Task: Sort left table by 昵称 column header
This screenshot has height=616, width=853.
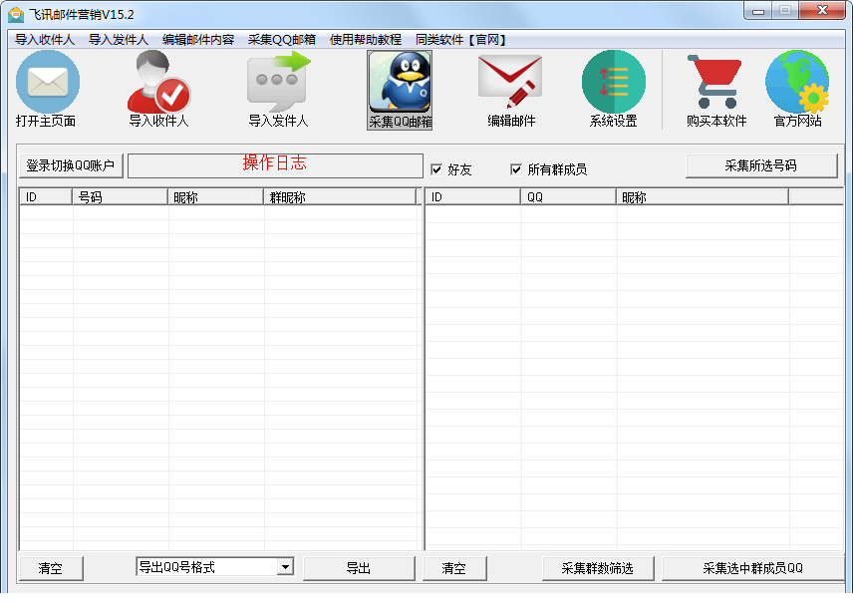Action: point(215,197)
